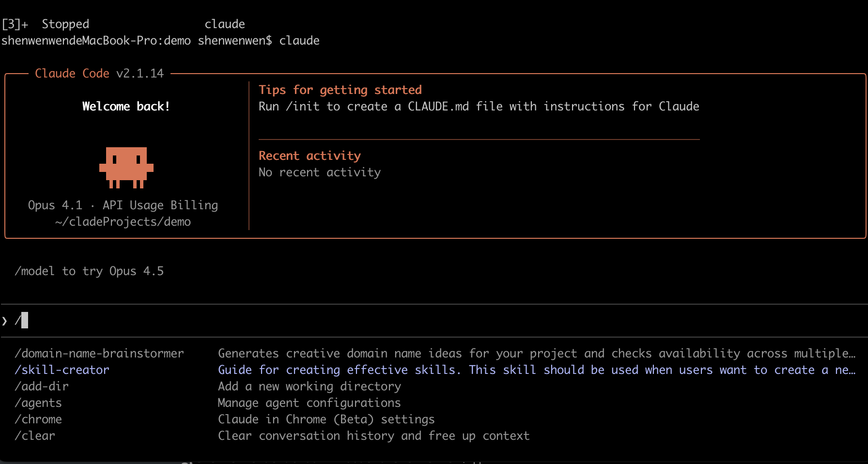Click the '[3]+ Stopped' job status line
This screenshot has width=868, height=464.
click(124, 24)
